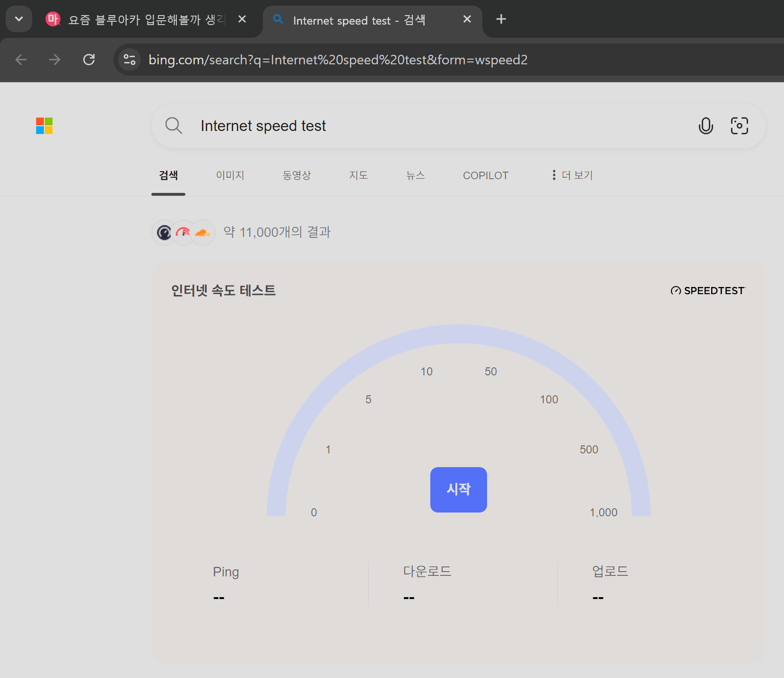Click the Cloudflare source icon
This screenshot has height=678, width=784.
(x=202, y=233)
